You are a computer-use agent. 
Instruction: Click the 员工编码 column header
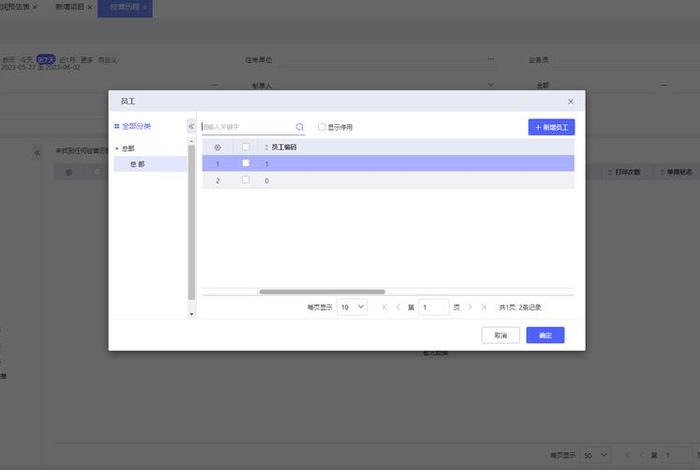coord(284,147)
